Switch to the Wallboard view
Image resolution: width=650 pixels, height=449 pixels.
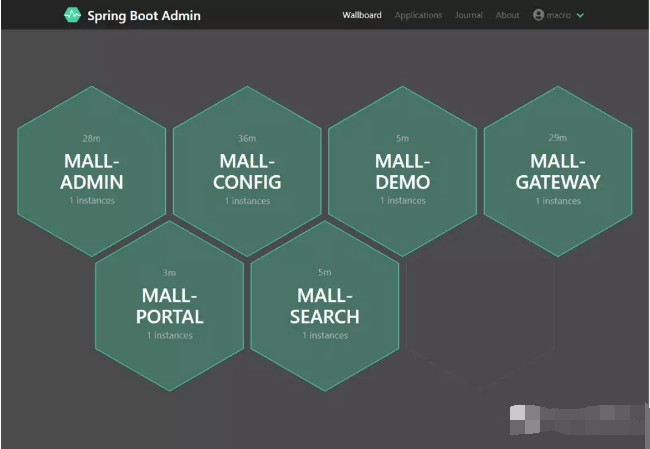point(361,15)
